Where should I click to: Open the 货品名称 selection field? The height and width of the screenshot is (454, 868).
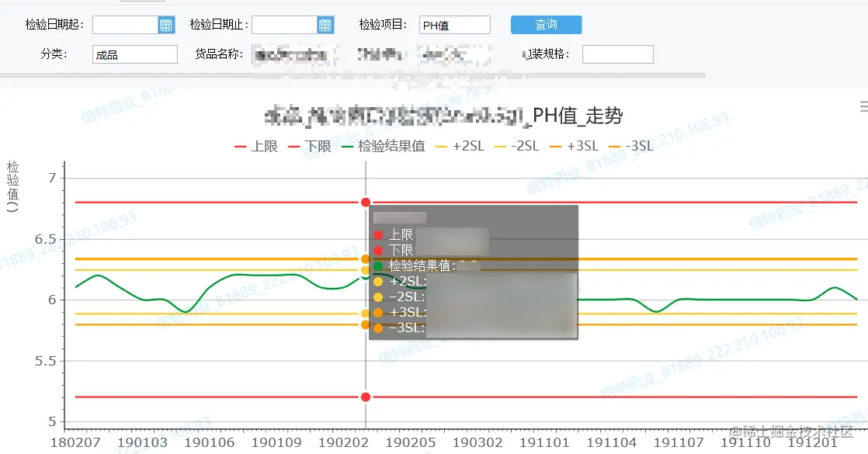pos(299,54)
